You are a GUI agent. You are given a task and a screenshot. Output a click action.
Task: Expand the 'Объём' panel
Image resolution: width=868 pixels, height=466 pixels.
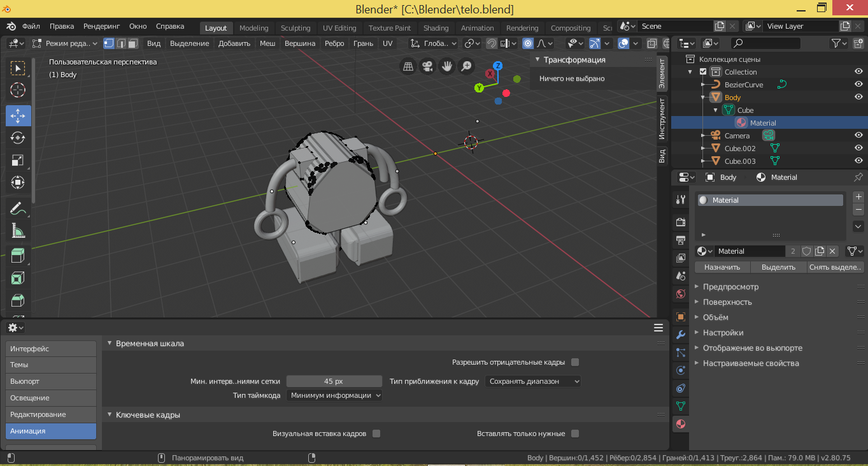(x=715, y=317)
